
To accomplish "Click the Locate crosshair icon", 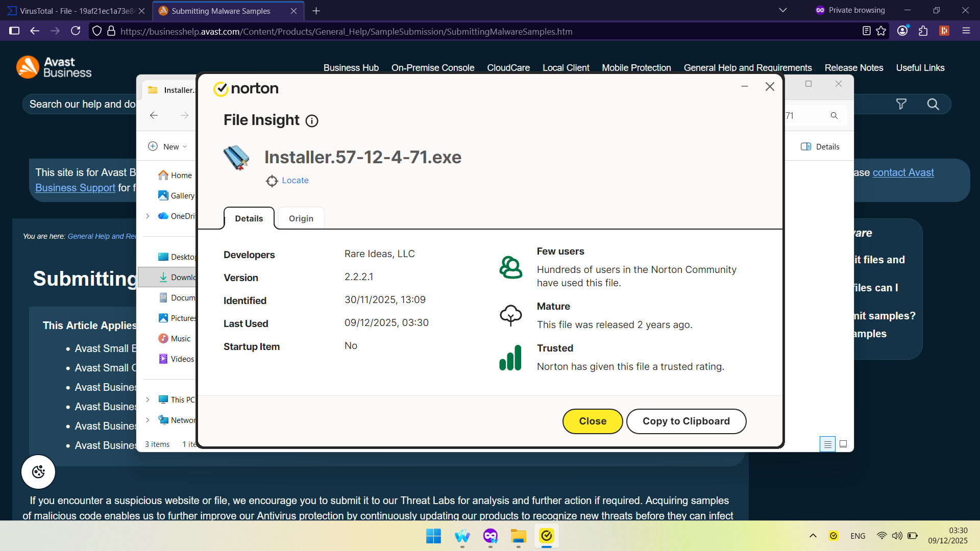I will [x=271, y=181].
